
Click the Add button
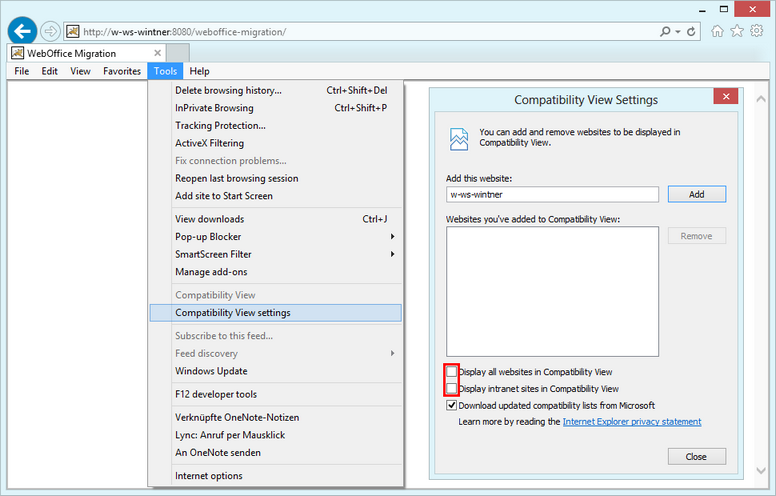697,195
